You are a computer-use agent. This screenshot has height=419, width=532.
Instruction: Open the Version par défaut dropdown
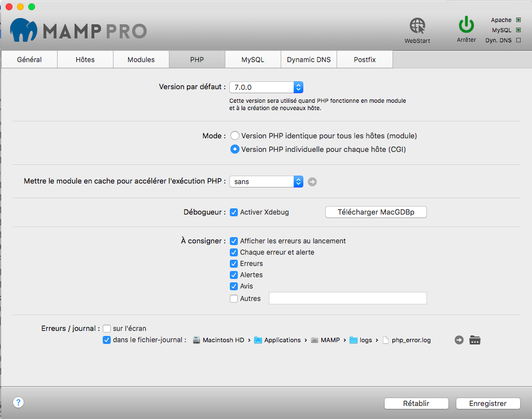267,88
